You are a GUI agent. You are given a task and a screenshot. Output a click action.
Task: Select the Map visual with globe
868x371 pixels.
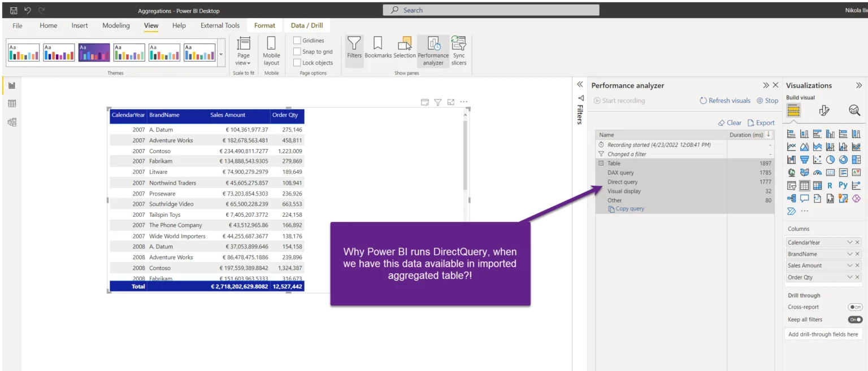pos(791,173)
